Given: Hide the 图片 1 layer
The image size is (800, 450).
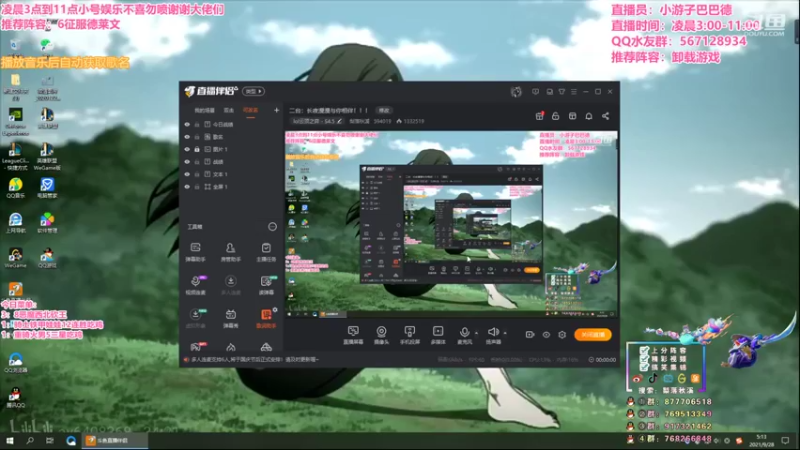Looking at the screenshot, I should [187, 149].
